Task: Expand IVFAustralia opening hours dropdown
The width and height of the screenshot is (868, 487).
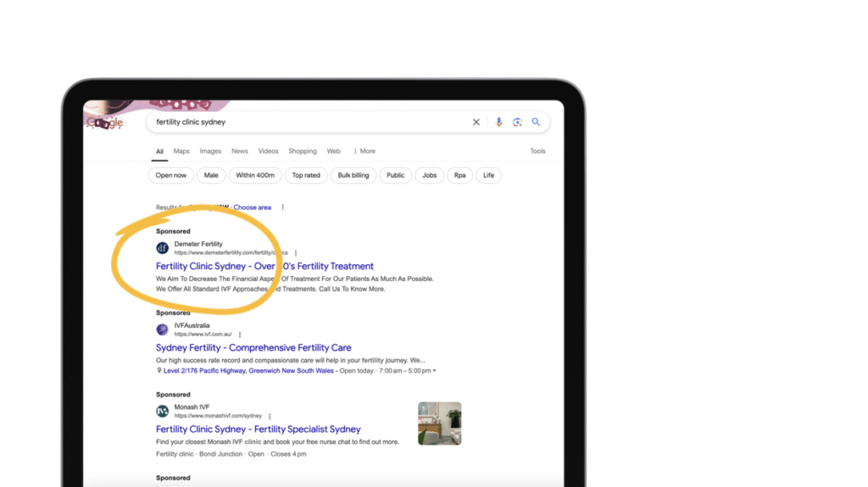Action: coord(435,371)
